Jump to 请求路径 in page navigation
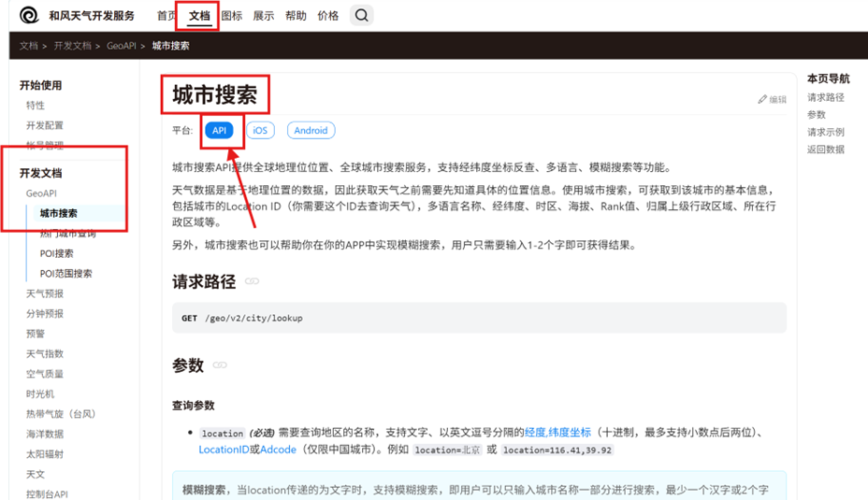 pyautogui.click(x=825, y=97)
